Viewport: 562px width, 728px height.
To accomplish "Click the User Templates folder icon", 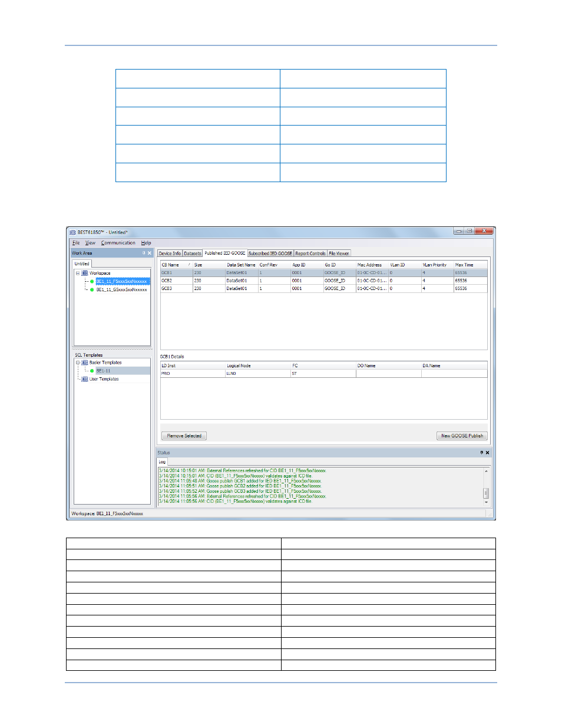I will [85, 379].
